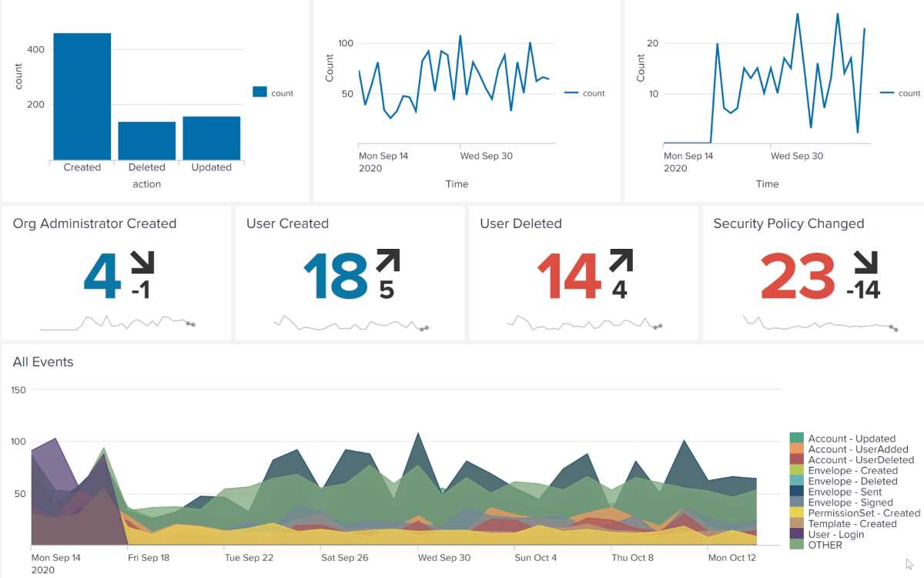
Task: Select the Updated bar in the action chart
Action: pyautogui.click(x=211, y=138)
